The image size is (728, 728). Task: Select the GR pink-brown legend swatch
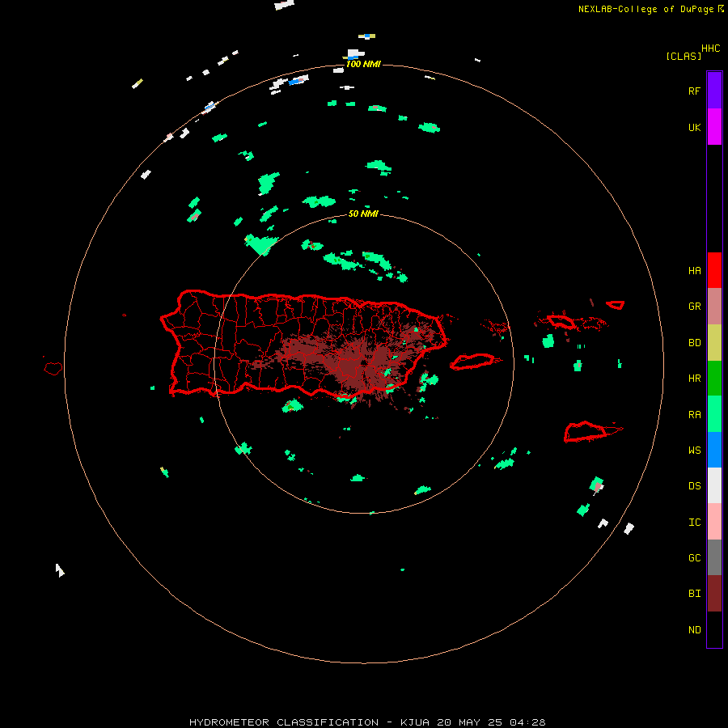(714, 307)
